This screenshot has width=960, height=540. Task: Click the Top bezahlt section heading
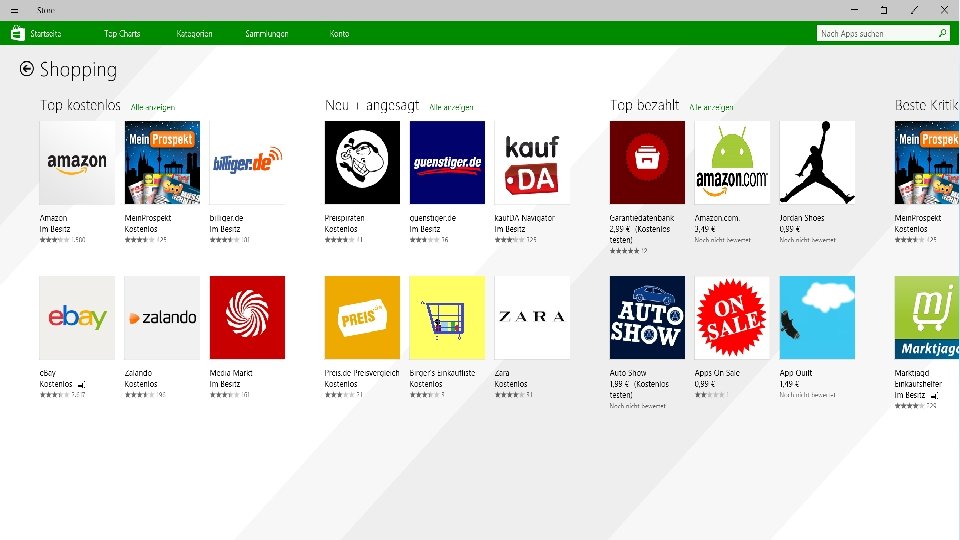point(645,105)
